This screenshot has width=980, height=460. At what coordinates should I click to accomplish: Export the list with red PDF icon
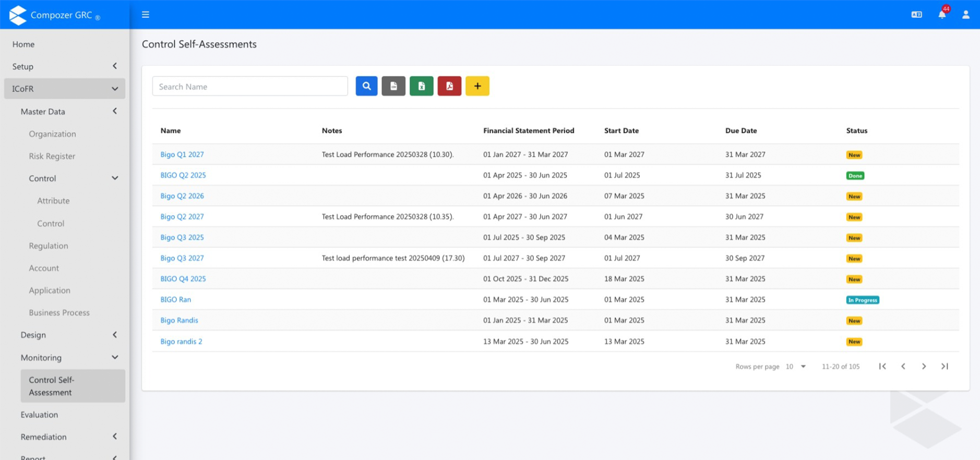click(x=449, y=86)
